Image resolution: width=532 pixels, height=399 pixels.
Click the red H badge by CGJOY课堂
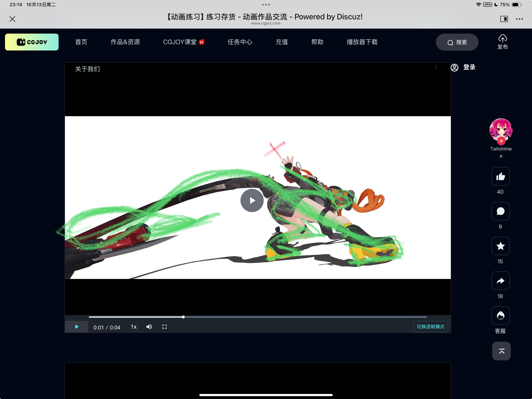(x=202, y=42)
